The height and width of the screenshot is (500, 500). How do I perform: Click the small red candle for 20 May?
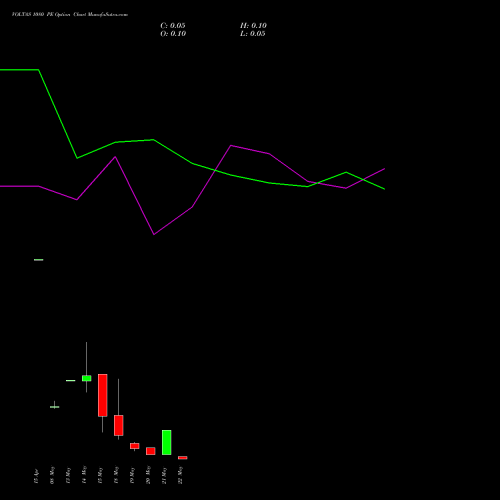coord(151,451)
